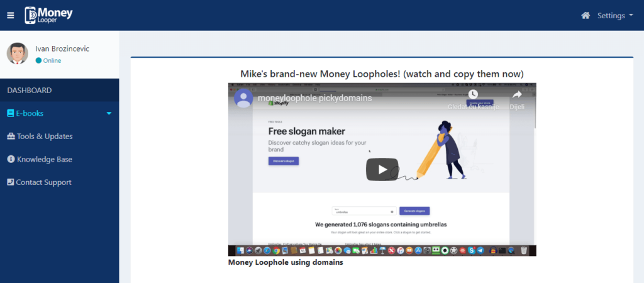Click the video's Share (Dijeli) arrow

click(517, 94)
